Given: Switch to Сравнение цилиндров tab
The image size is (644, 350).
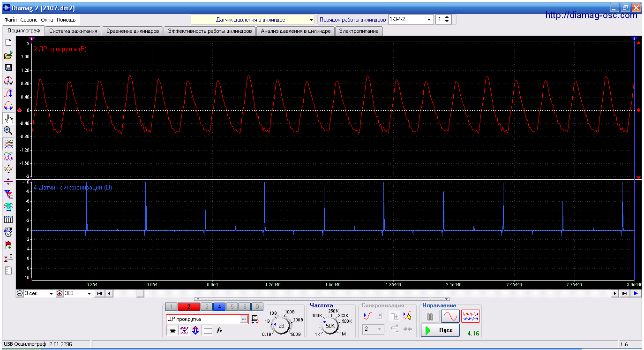Looking at the screenshot, I should (x=133, y=31).
